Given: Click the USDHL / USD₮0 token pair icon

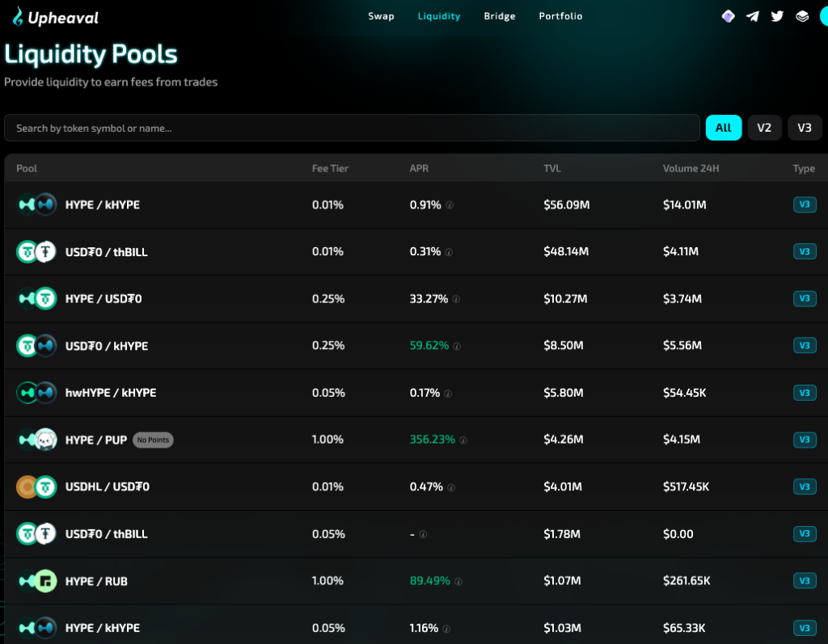Looking at the screenshot, I should click(x=36, y=486).
